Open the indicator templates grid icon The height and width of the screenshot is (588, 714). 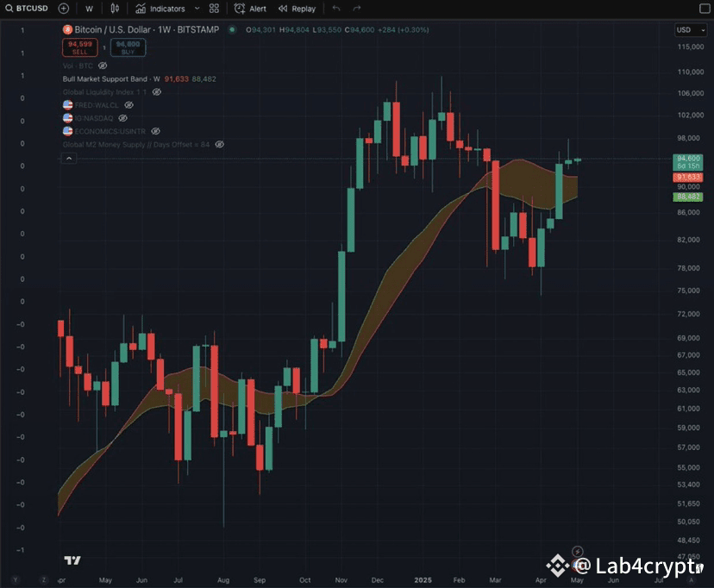point(214,9)
